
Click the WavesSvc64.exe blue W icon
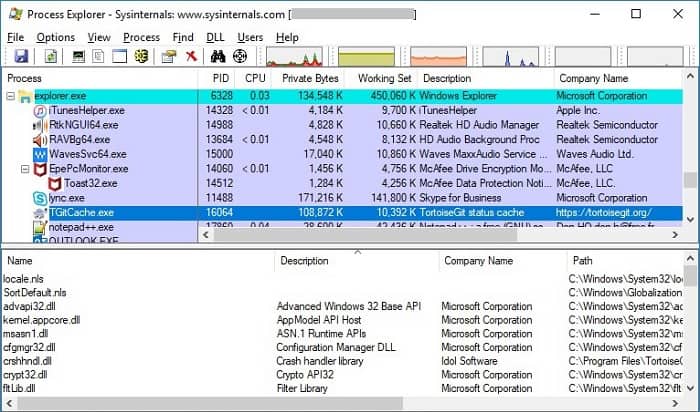[x=40, y=154]
